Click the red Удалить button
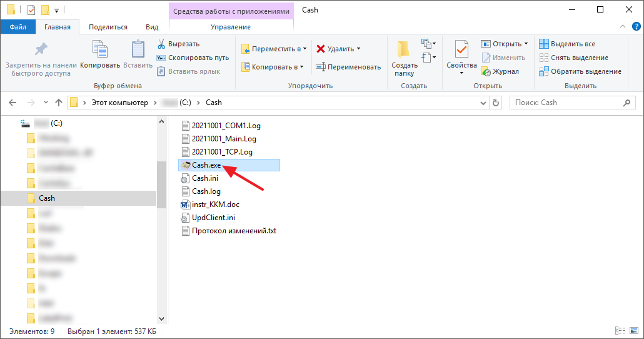Image resolution: width=644 pixels, height=339 pixels. coord(336,49)
